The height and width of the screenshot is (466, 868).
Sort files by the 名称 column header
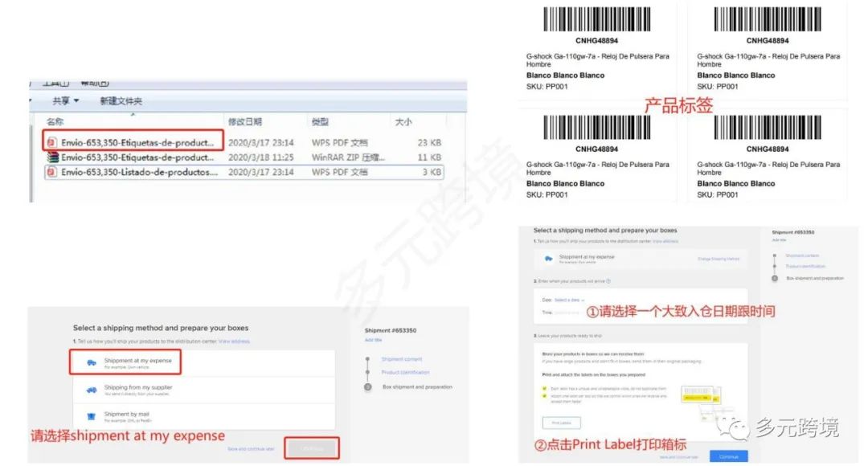pos(55,122)
